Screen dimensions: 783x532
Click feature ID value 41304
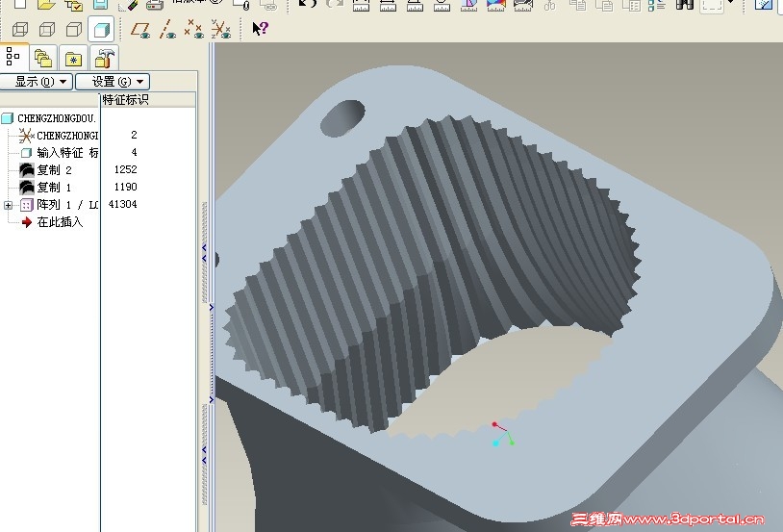122,204
